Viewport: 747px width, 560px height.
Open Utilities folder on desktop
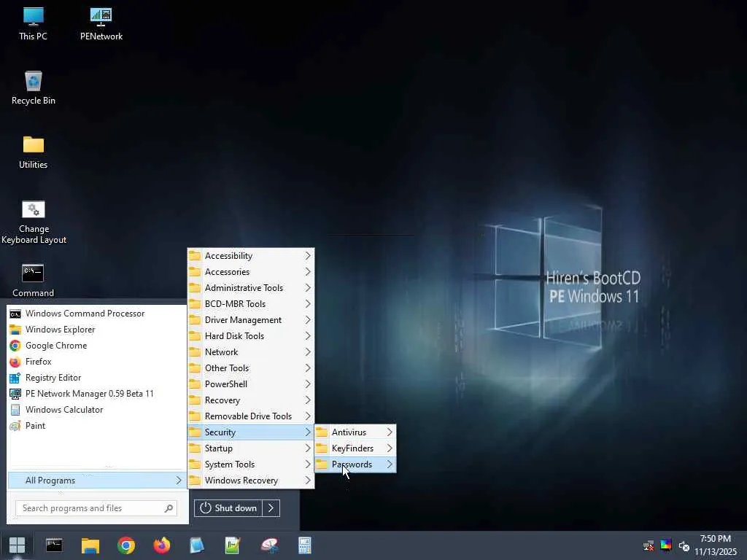33,152
